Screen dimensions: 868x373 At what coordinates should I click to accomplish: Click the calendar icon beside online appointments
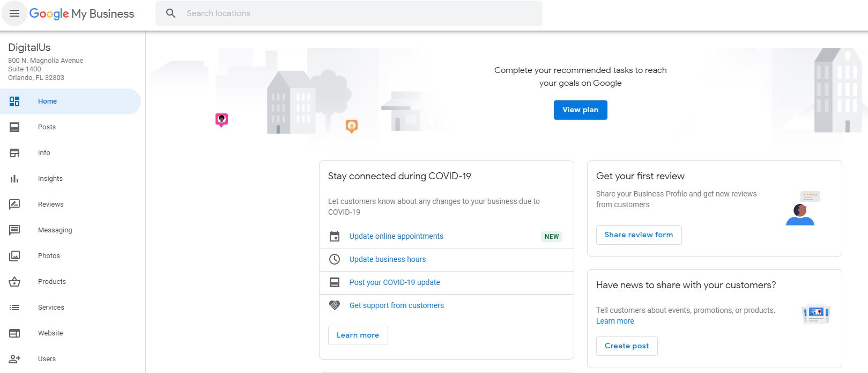click(x=335, y=236)
